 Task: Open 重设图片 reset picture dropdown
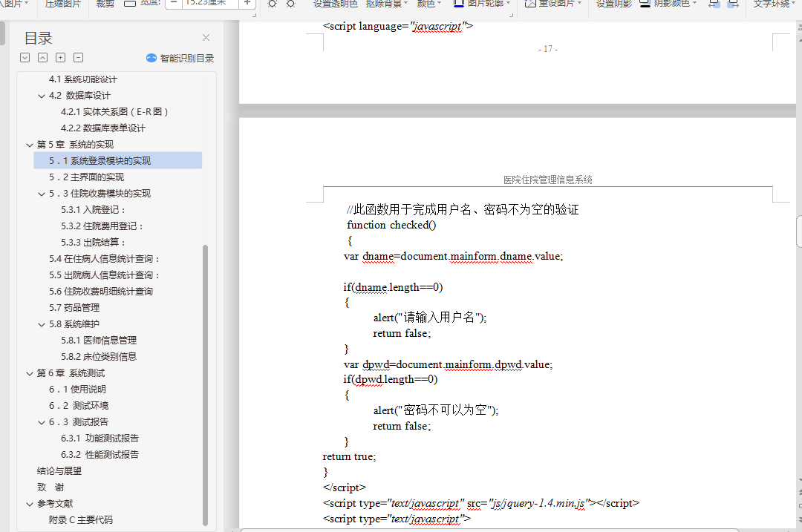(553, 4)
